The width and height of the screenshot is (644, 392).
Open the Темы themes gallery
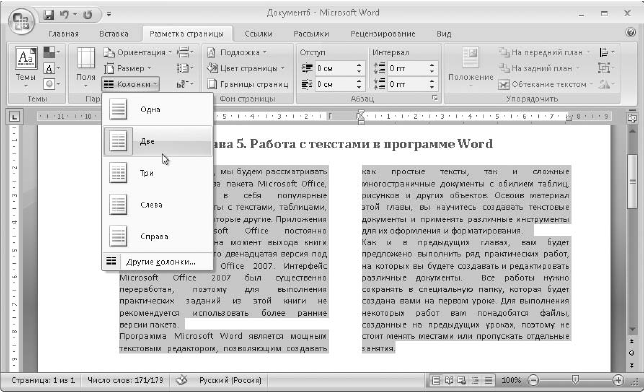[x=26, y=67]
